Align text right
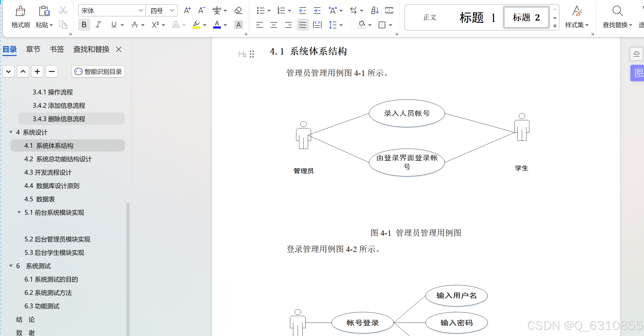The width and height of the screenshot is (644, 336). [x=288, y=25]
